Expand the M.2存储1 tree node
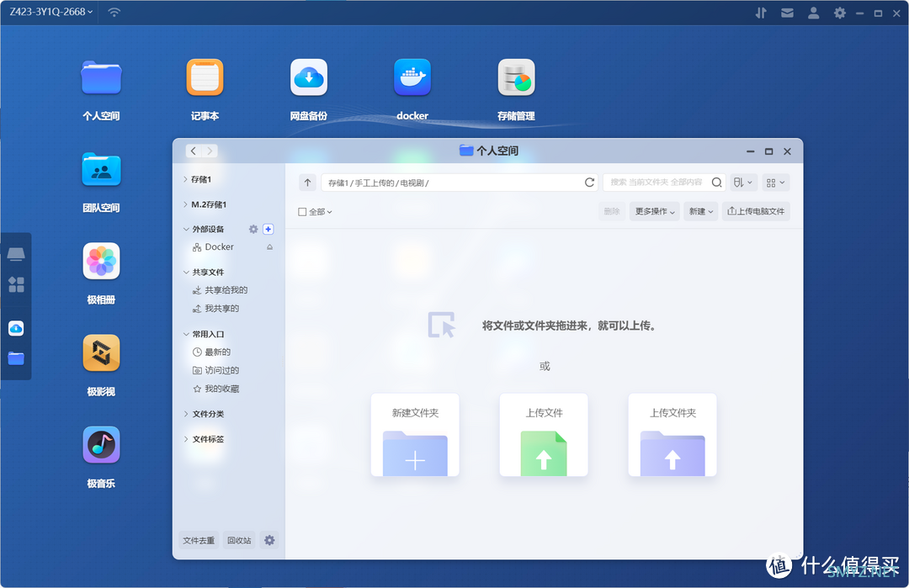Image resolution: width=909 pixels, height=588 pixels. point(185,204)
